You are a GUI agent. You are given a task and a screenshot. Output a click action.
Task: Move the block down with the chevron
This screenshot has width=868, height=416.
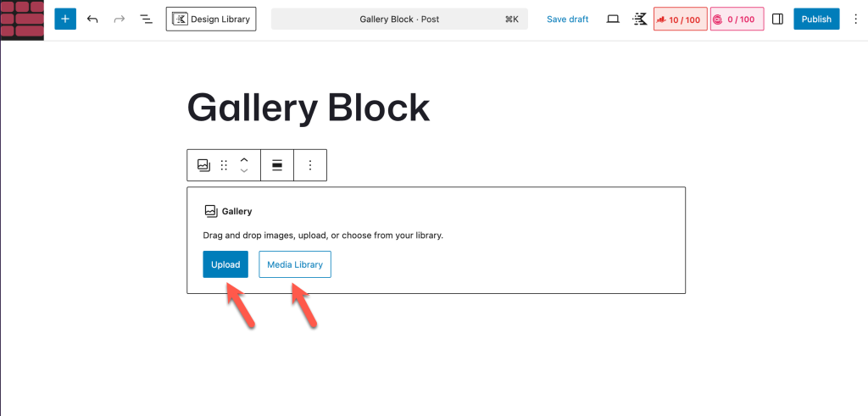244,171
